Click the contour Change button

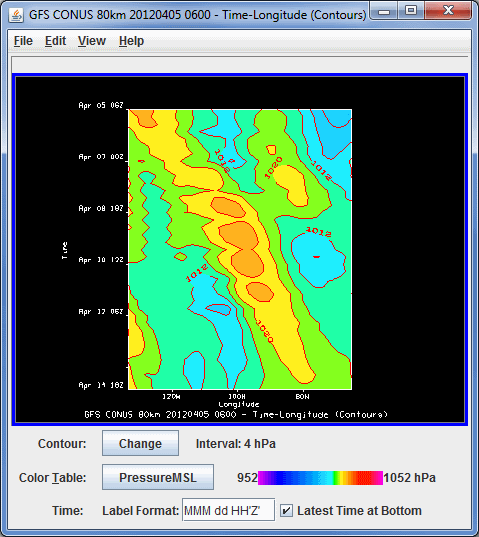[140, 444]
